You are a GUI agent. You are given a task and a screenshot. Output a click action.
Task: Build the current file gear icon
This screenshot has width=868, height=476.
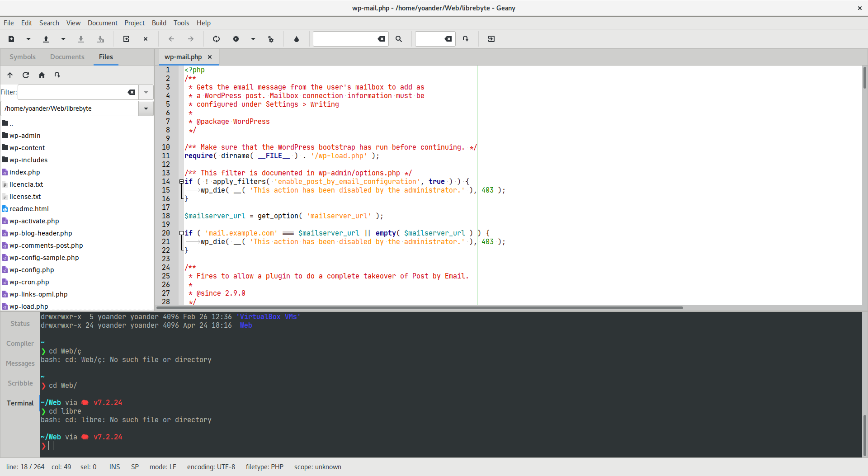pyautogui.click(x=236, y=39)
